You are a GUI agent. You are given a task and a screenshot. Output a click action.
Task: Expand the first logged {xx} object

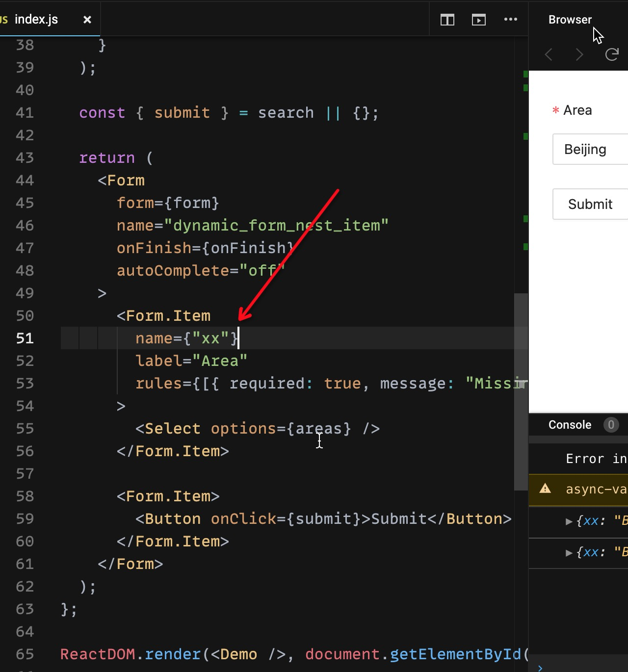[x=569, y=521]
